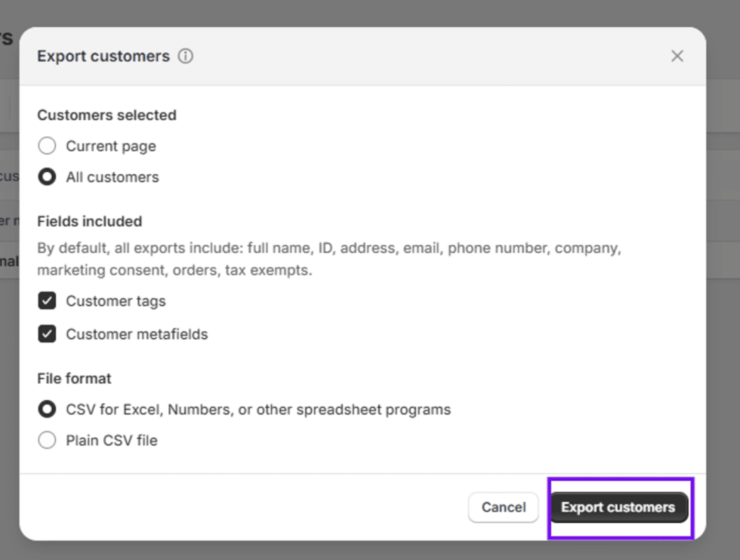
Task: Click the 'Plain CSV file' label text
Action: [x=112, y=441]
